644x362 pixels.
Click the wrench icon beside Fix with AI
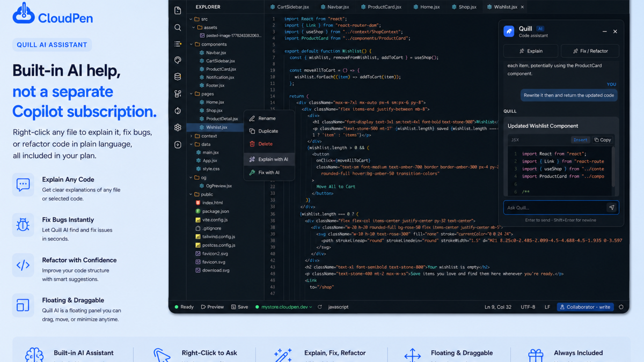click(x=252, y=173)
